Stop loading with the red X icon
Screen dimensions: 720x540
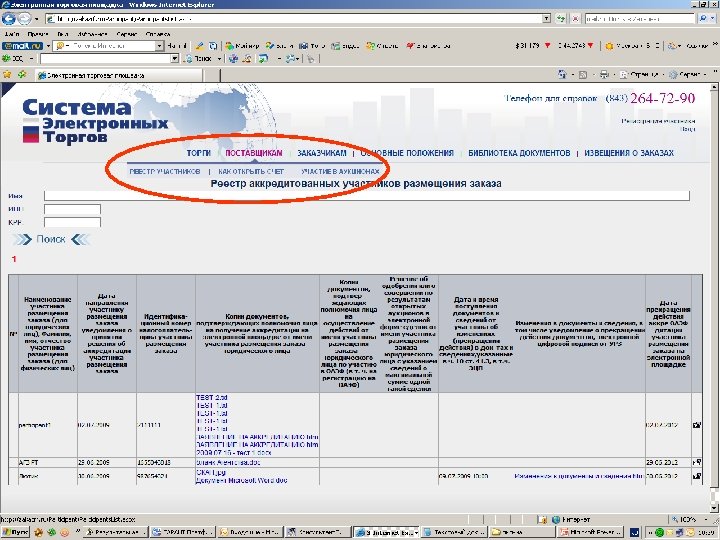pos(575,19)
